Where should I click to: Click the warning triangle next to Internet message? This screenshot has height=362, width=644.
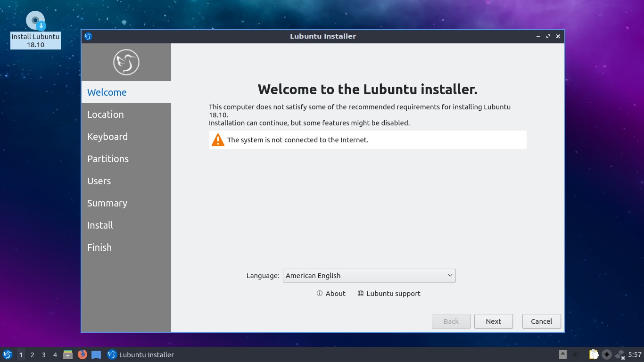(x=217, y=140)
